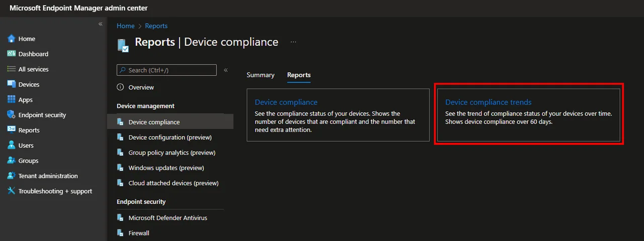Open Tenant administration

[x=48, y=176]
